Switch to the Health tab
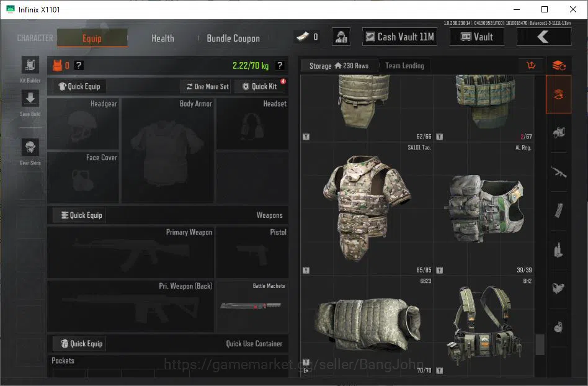Screen dimensions: 588x386 click(x=163, y=38)
